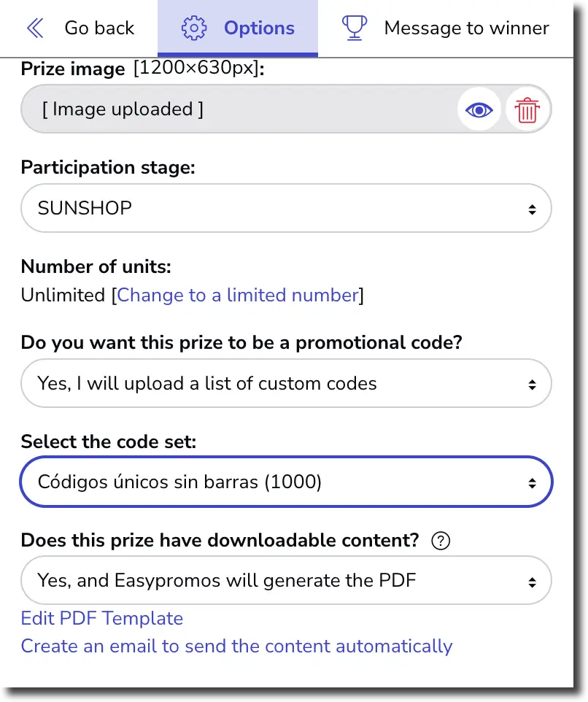Open the downloadable content dropdown showing Easypromos PDF option
This screenshot has width=588, height=702.
point(286,580)
